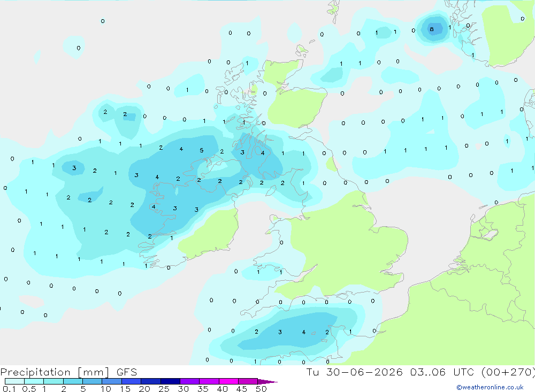This screenshot has height=392, width=535.
Task: Select the 2–5 mm legend color swatch
Action: point(73,381)
